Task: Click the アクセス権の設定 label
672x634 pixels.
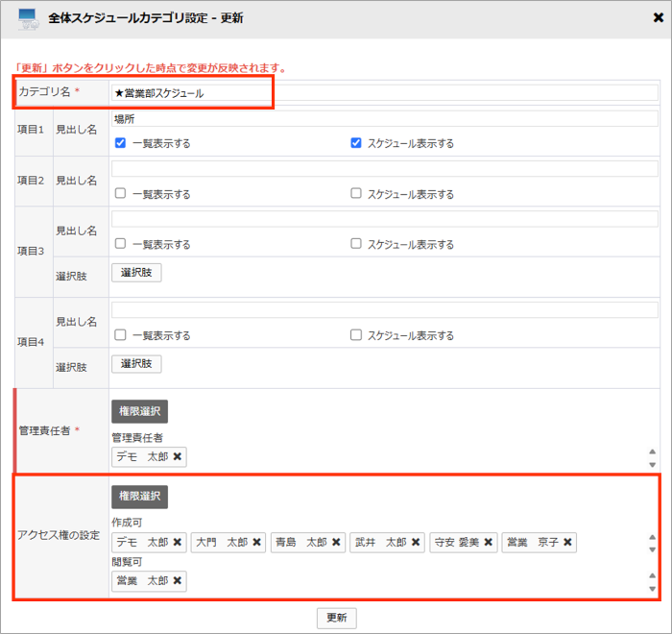Action: coord(59,535)
